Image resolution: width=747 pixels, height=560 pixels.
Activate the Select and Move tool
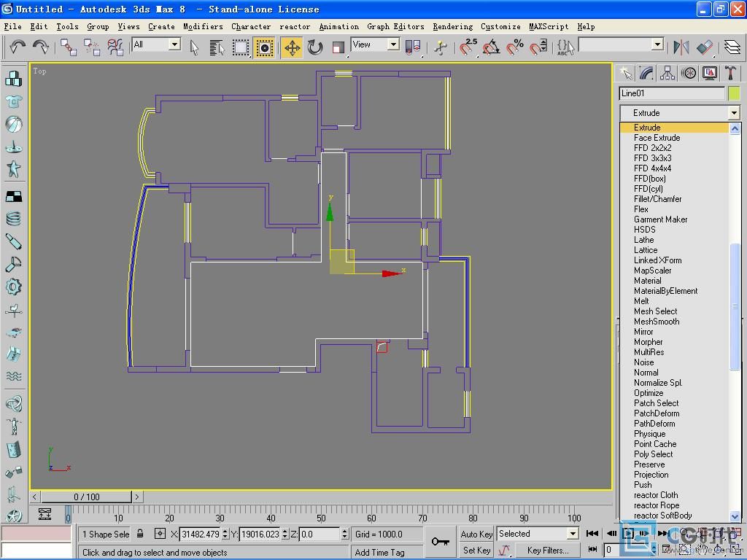tap(292, 47)
